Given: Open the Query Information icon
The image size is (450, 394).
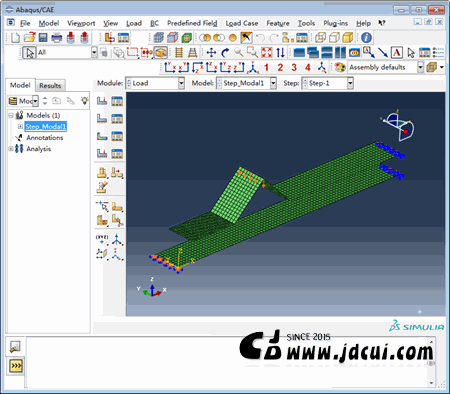Looking at the screenshot, I should click(x=366, y=37).
